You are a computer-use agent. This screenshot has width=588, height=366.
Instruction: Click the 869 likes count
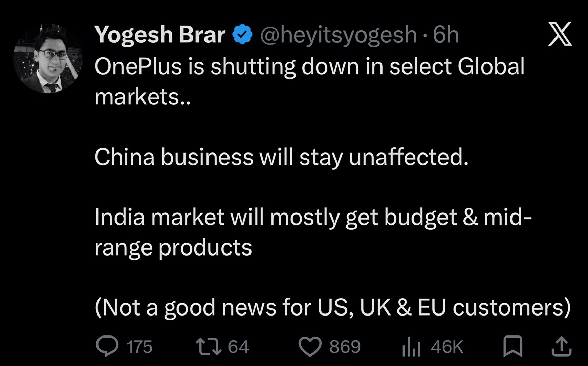click(345, 347)
